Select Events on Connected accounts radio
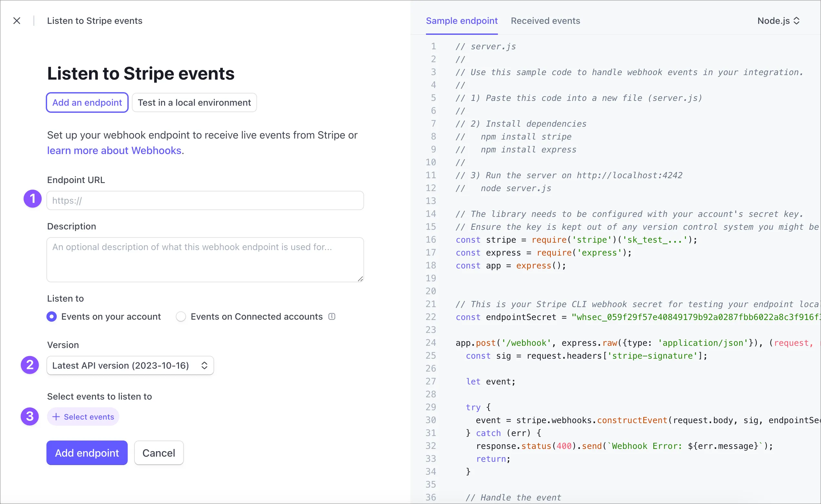Screen dimensions: 821x504 pos(181,316)
